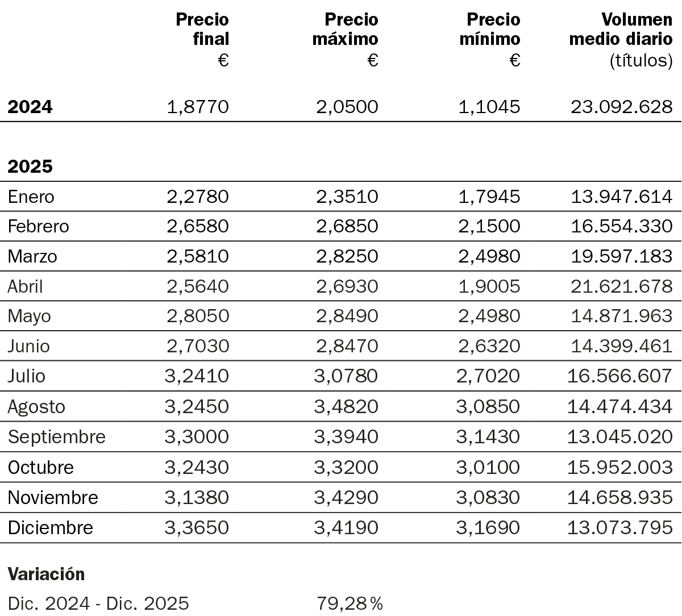Click the 79,28% variation value
Viewport: 682px width, 616px height.
click(350, 603)
